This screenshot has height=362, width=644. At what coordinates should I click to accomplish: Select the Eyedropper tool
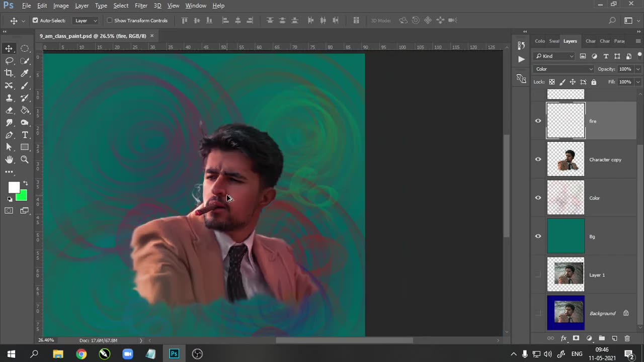[25, 73]
